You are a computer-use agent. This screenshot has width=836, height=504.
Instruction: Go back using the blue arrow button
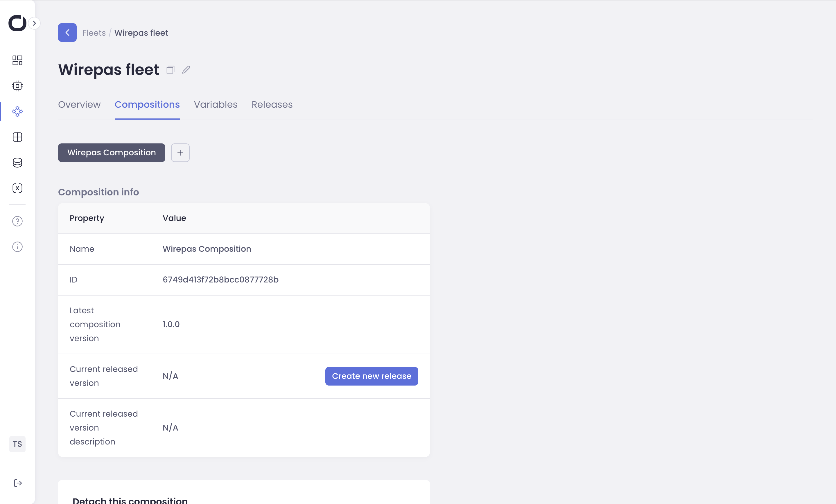coord(67,33)
